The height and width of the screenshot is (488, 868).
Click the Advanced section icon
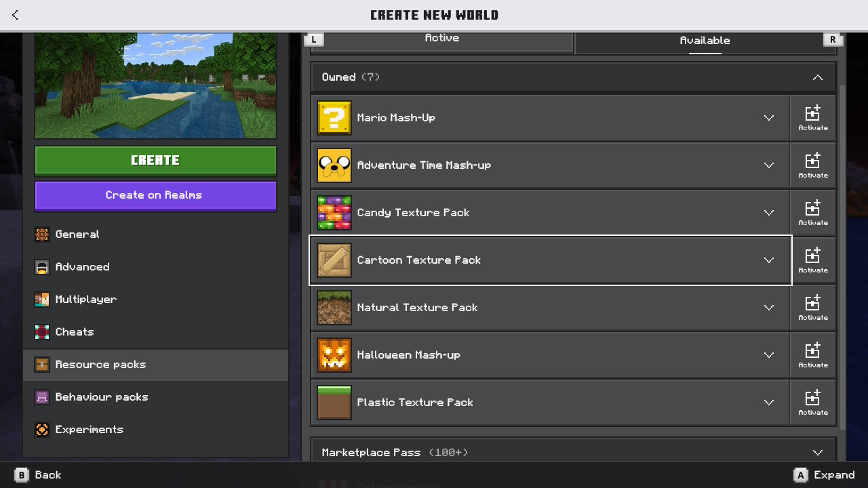click(42, 267)
